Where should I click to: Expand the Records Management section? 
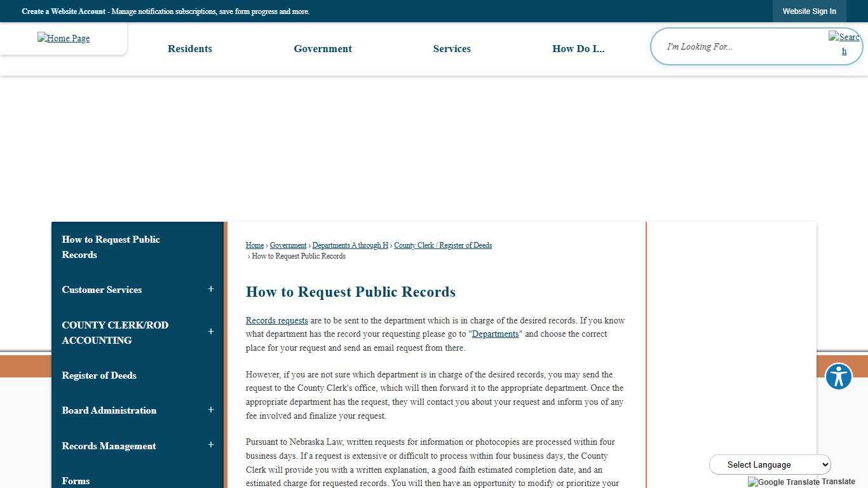click(211, 445)
